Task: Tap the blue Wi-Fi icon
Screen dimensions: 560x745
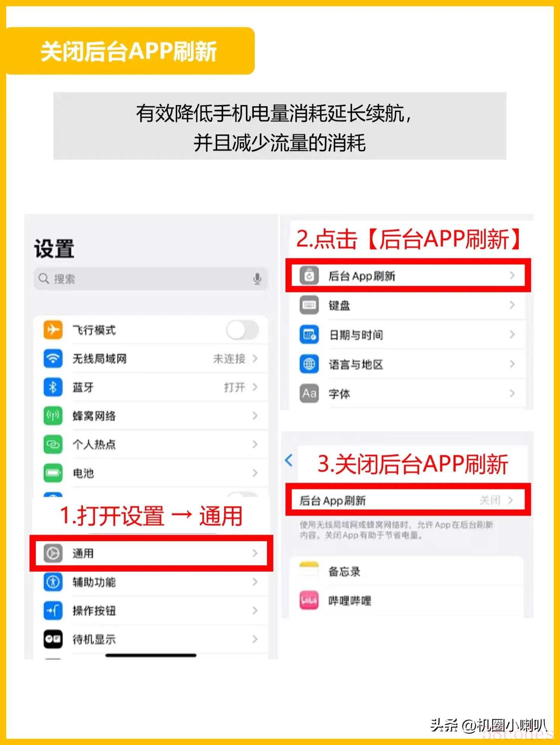Action: 53,358
